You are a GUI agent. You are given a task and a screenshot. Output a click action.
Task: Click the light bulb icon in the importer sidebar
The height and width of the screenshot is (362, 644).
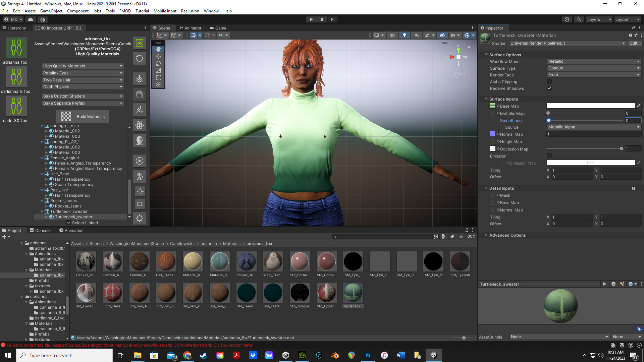[x=140, y=191]
